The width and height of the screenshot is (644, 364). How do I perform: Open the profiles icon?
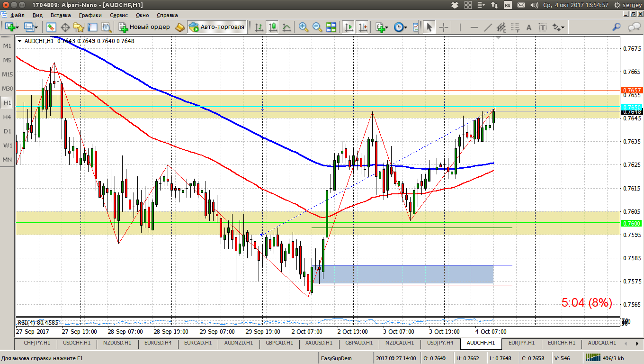[28, 27]
